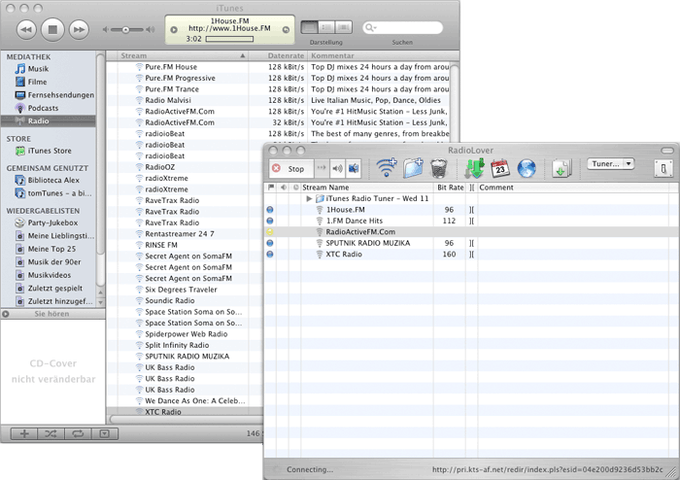
Task: Click the dotted arrow button next to Stop
Action: pos(321,168)
